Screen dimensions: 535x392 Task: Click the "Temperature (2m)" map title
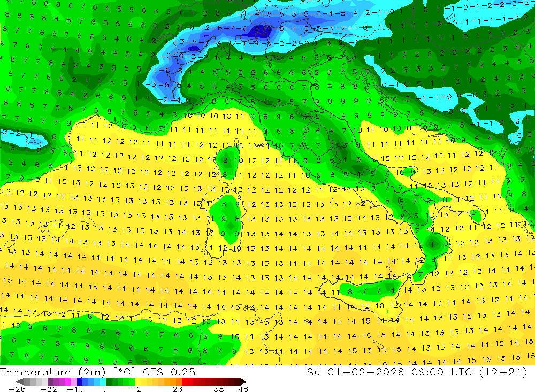(52, 372)
